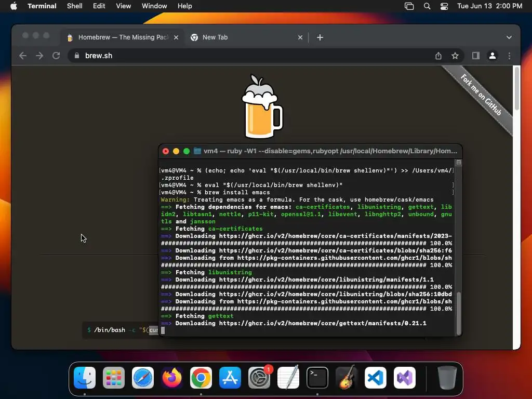Open App Store from the Dock
Screen dimensions: 532x399
(230, 378)
